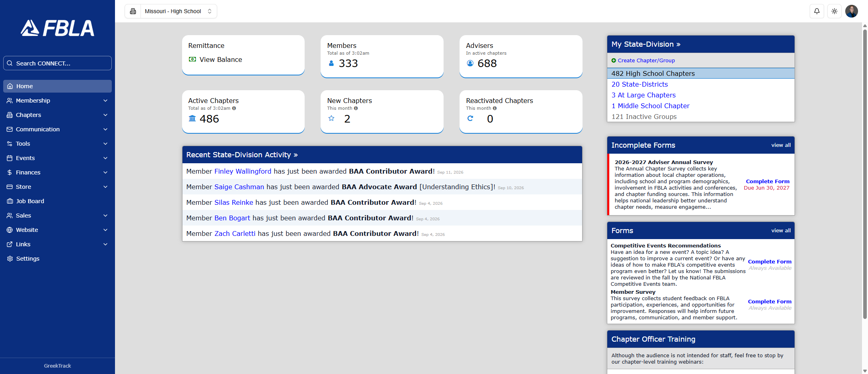The image size is (868, 374).
Task: Click the Advisers user circle icon
Action: coord(470,63)
